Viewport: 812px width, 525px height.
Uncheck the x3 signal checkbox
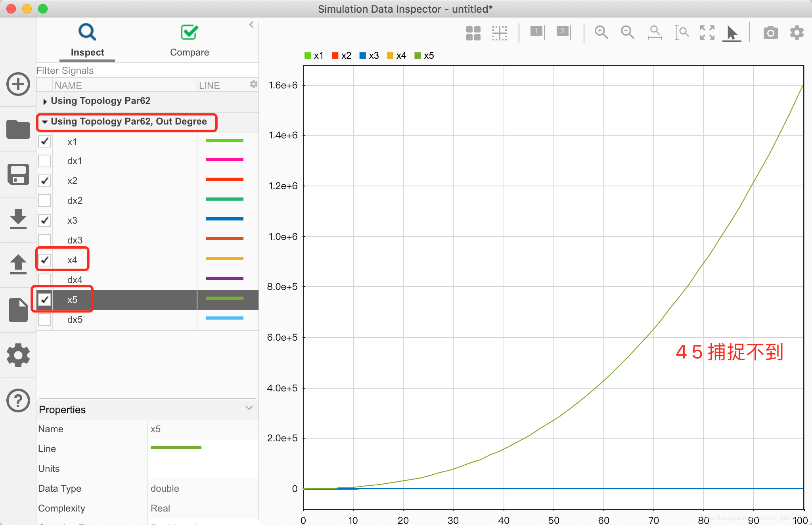tap(44, 220)
